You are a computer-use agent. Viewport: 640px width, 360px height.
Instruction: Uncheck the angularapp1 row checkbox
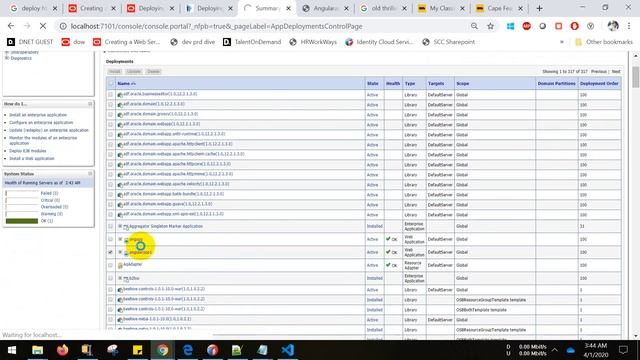point(111,252)
